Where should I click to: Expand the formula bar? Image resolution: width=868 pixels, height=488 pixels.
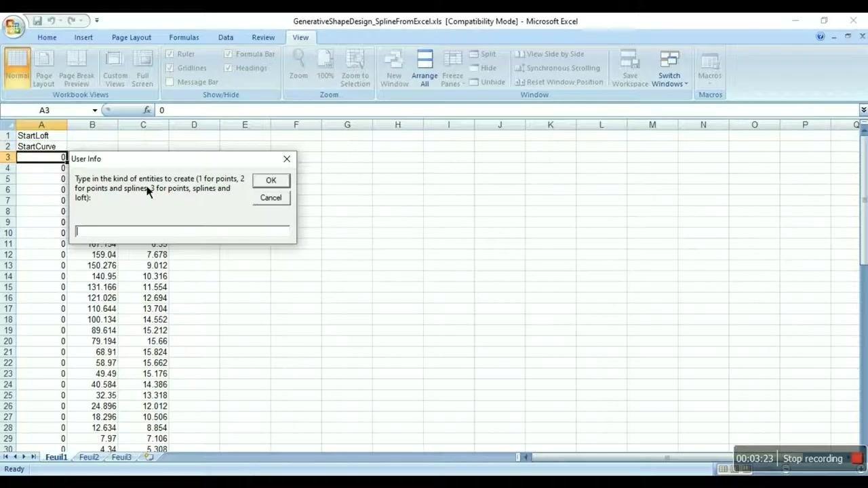point(863,110)
